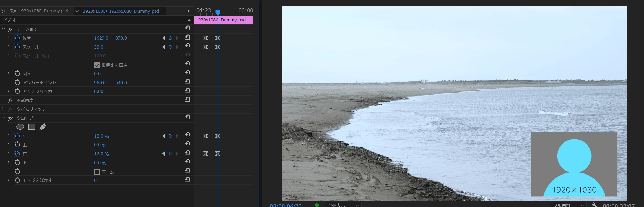Add or remove 位置 keyframe
The height and width of the screenshot is (207, 644).
pyautogui.click(x=170, y=38)
